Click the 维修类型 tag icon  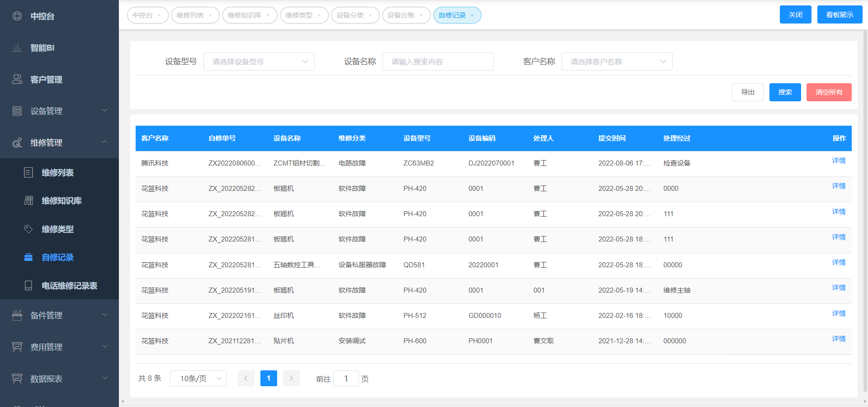[x=28, y=229]
